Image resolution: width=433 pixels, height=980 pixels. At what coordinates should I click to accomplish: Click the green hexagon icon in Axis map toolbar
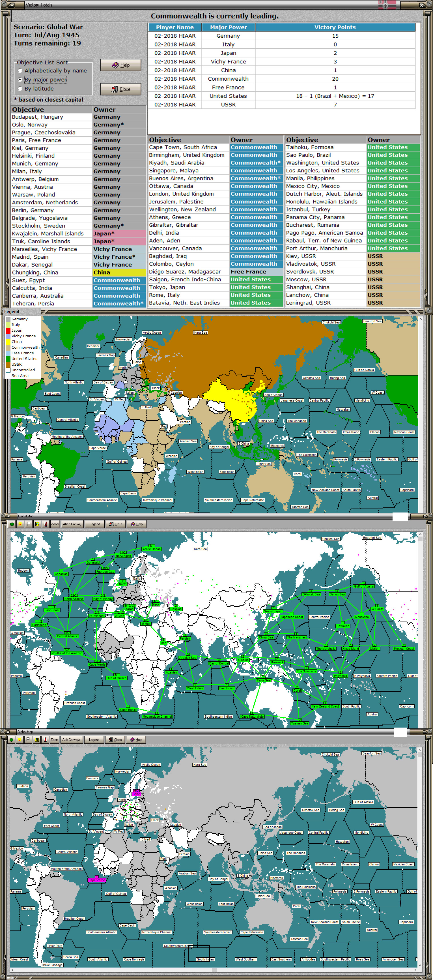11,739
